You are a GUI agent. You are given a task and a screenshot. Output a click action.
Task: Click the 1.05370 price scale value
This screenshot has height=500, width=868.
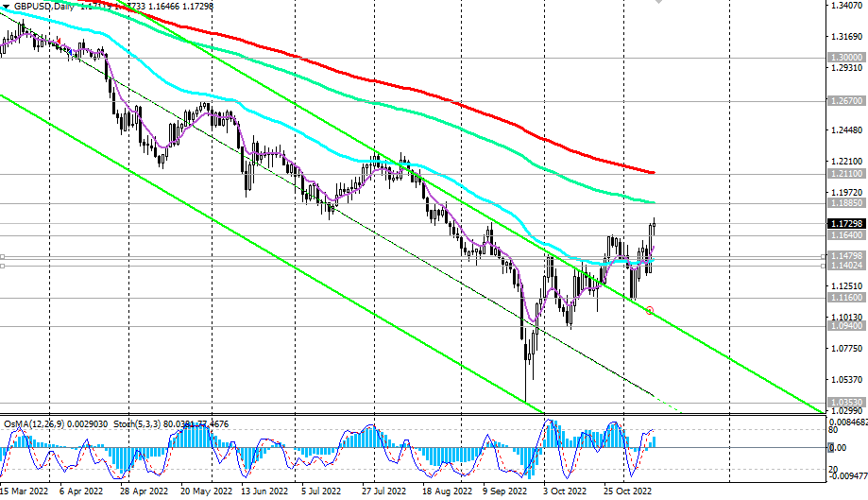[847, 379]
